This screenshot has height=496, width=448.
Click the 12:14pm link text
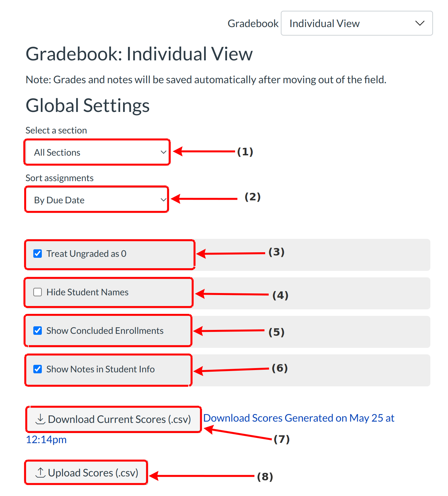(46, 440)
